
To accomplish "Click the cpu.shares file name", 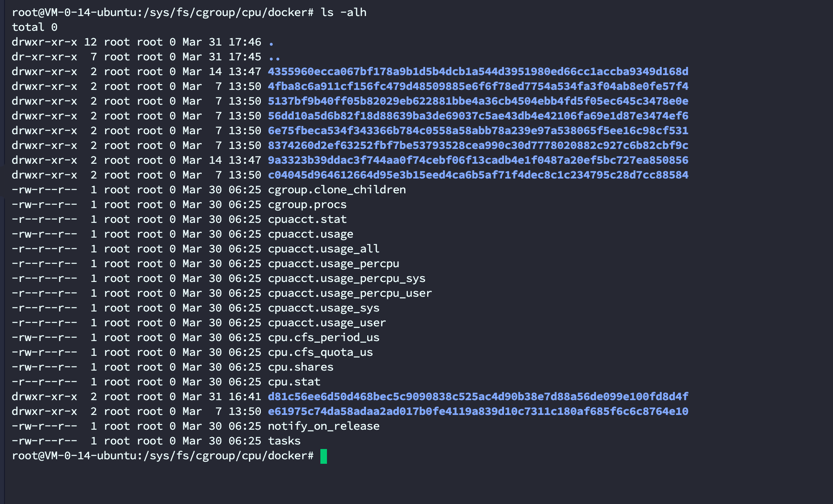I will coord(301,367).
